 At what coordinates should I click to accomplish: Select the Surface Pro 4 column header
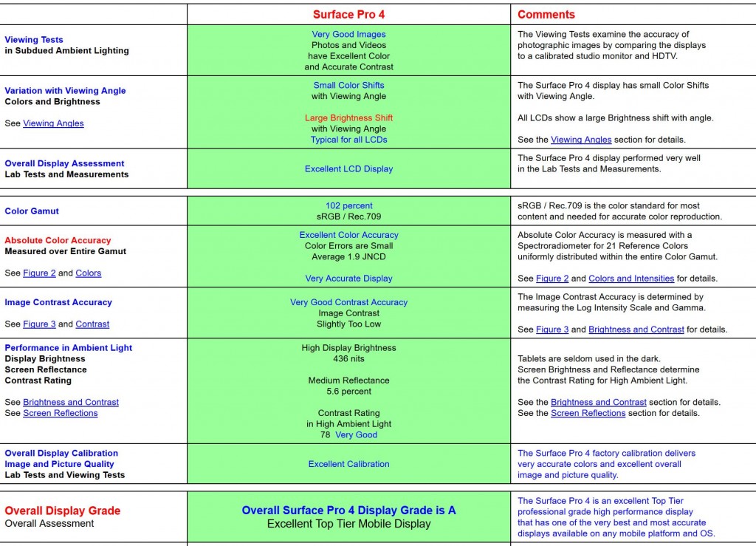[348, 15]
